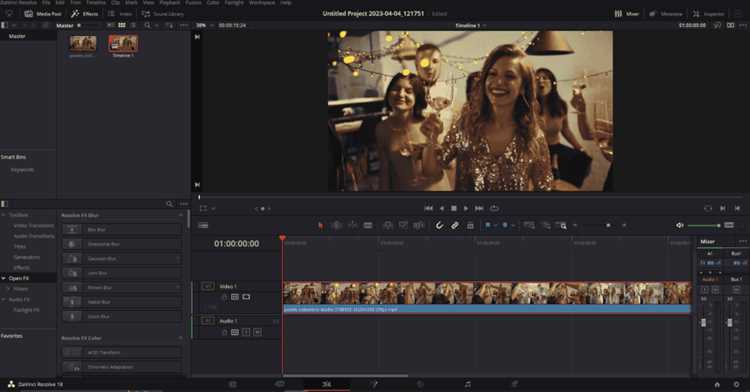Open the Deliver page rocket icon

(x=515, y=384)
